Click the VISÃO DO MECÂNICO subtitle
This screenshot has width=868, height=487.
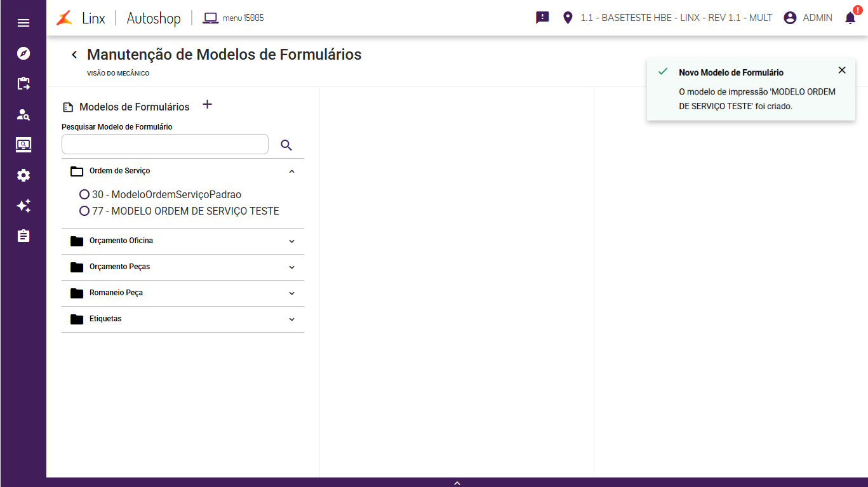point(118,74)
